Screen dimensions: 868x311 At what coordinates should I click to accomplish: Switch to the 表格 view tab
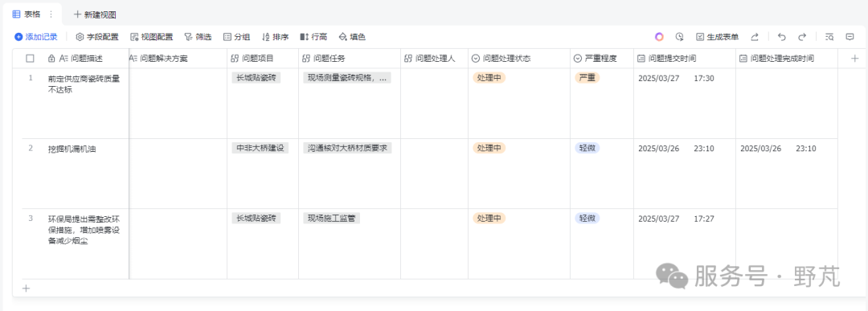point(27,14)
